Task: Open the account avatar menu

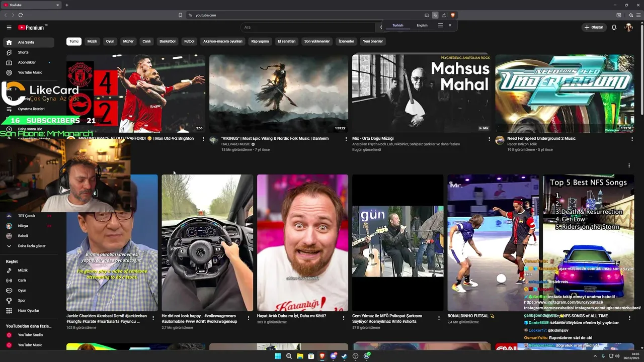Action: 629,27
